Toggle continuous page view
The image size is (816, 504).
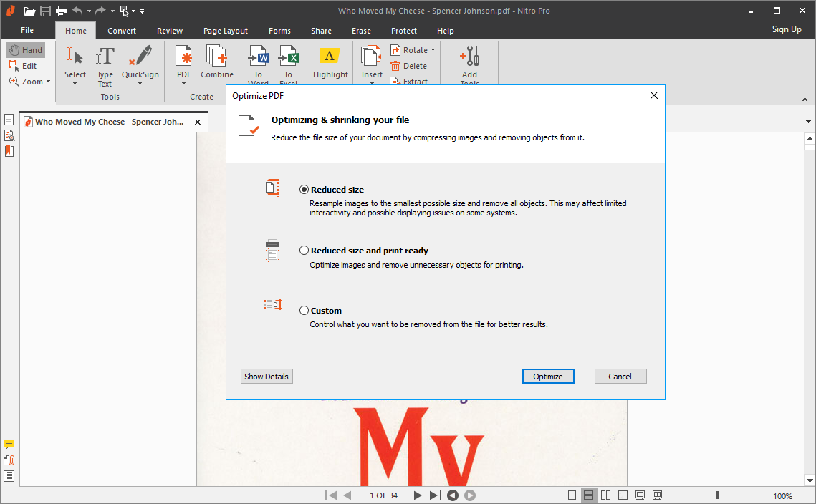[x=589, y=495]
